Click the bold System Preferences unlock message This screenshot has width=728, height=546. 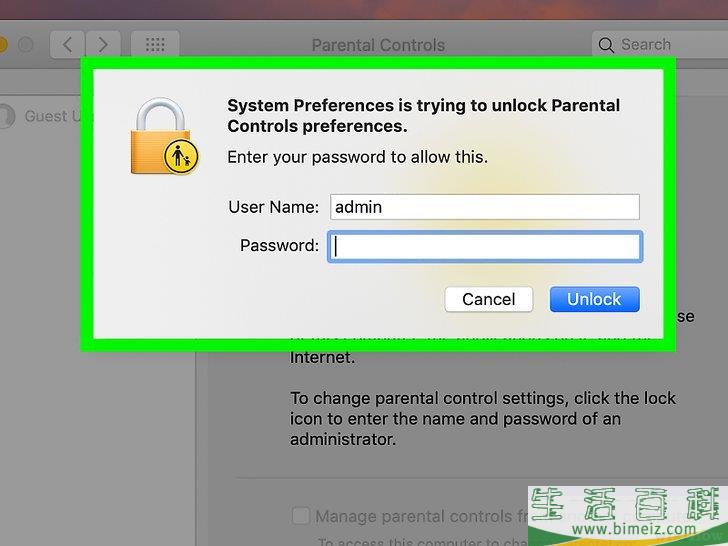[x=423, y=115]
